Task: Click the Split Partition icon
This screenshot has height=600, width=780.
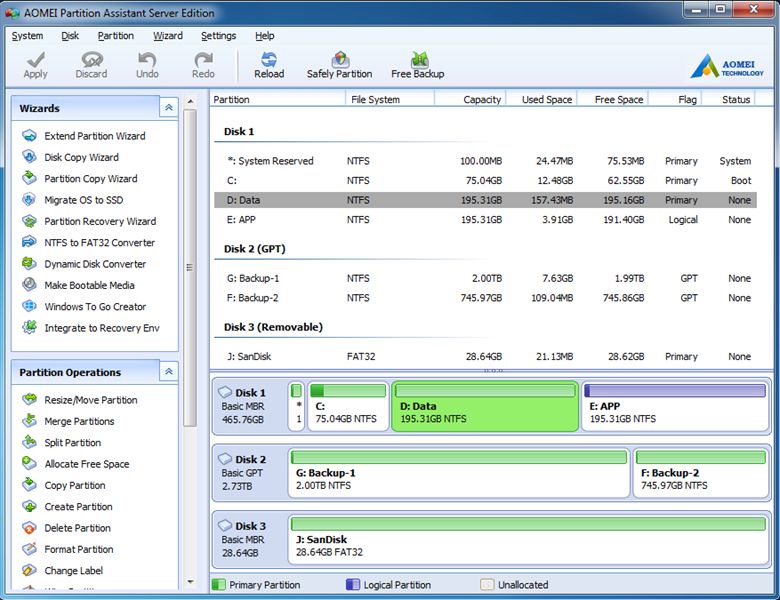Action: 29,442
